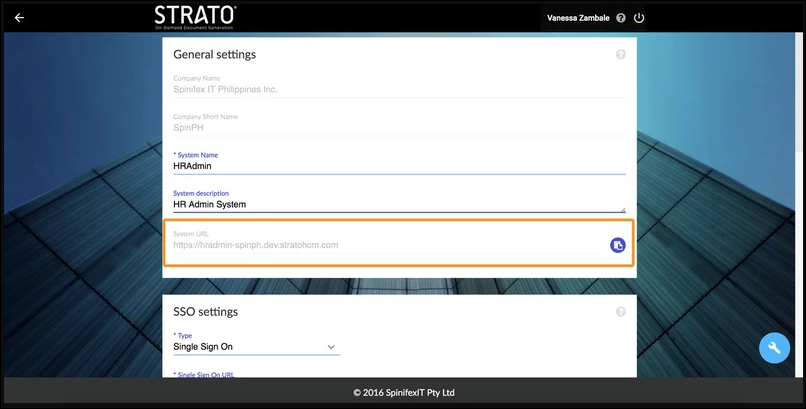Copy the System URL with the clipboard icon
Image resolution: width=806 pixels, height=409 pixels.
click(617, 245)
